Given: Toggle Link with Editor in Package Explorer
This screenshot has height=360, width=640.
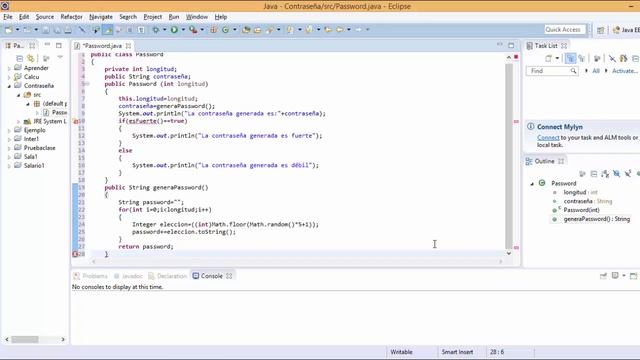Looking at the screenshot, I should 31,58.
